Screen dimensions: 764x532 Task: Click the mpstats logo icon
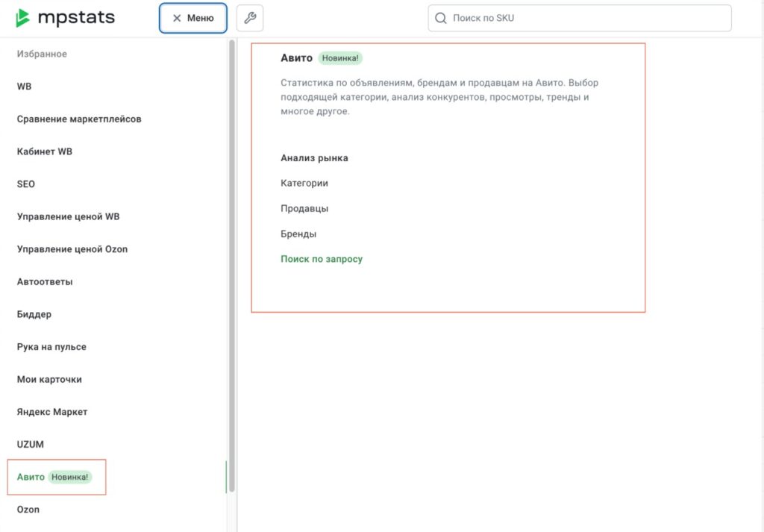click(x=23, y=18)
